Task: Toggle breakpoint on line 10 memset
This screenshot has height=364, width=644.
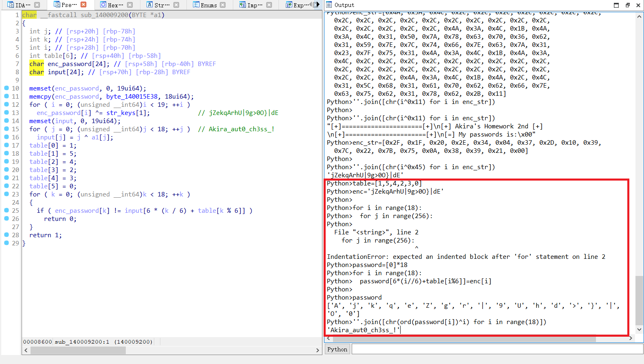Action: coord(7,88)
